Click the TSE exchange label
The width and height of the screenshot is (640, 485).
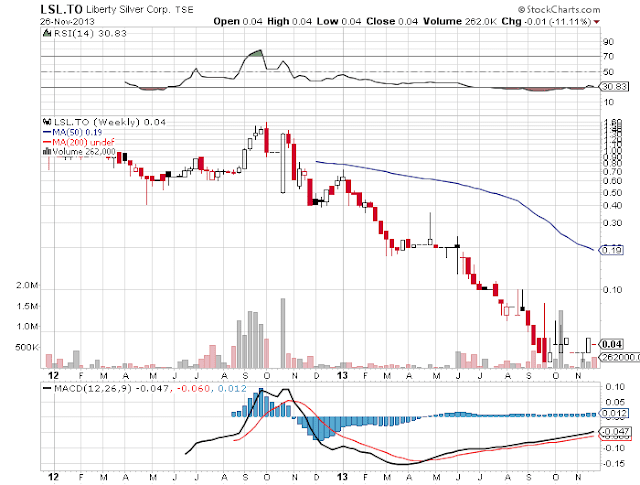pyautogui.click(x=184, y=9)
